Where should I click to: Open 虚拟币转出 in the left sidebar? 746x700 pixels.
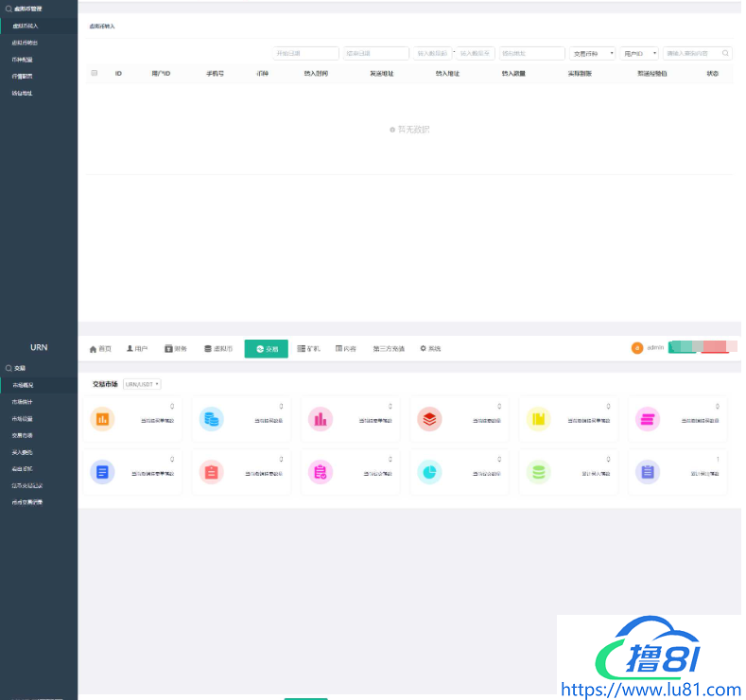click(x=26, y=43)
